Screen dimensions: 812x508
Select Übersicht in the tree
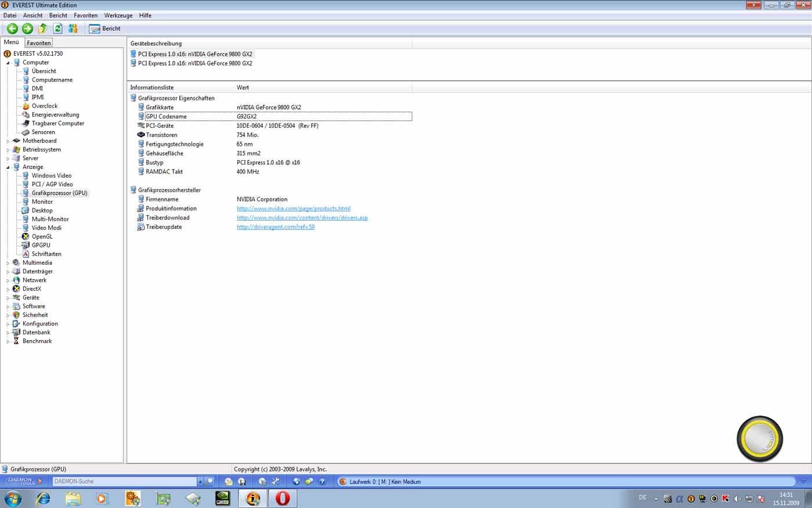43,71
